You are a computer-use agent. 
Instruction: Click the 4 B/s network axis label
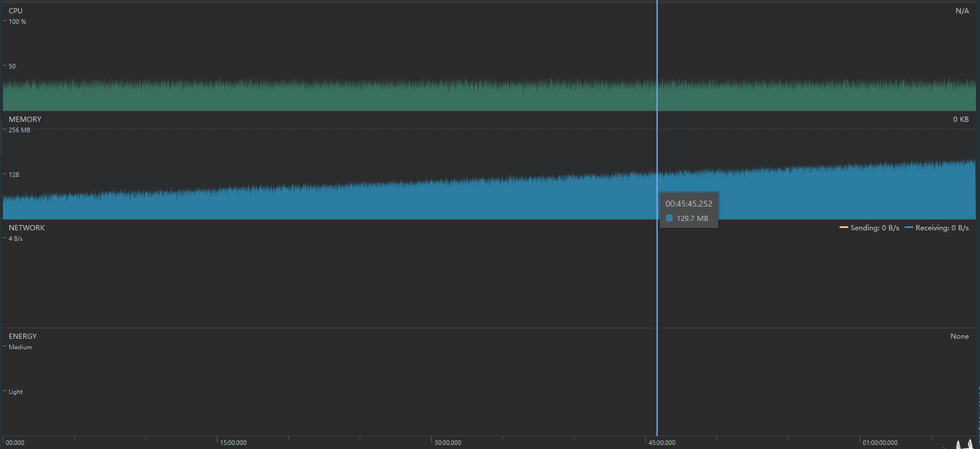16,238
